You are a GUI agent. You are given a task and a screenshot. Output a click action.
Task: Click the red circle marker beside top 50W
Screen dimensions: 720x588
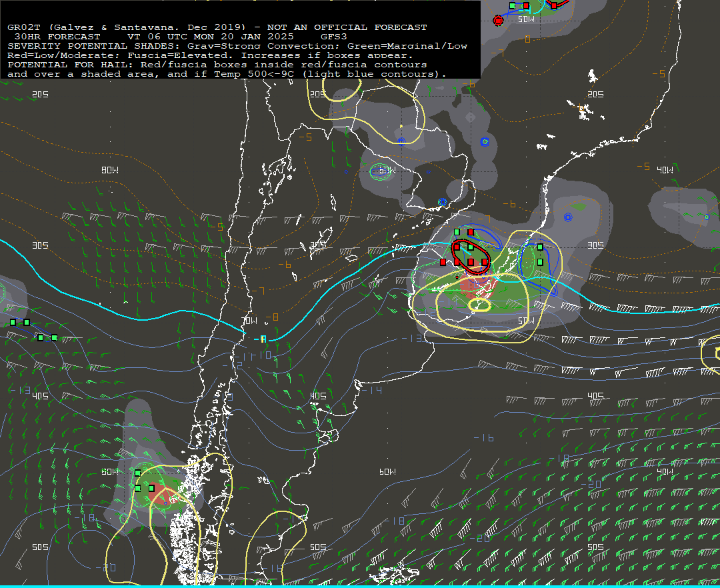[x=498, y=20]
